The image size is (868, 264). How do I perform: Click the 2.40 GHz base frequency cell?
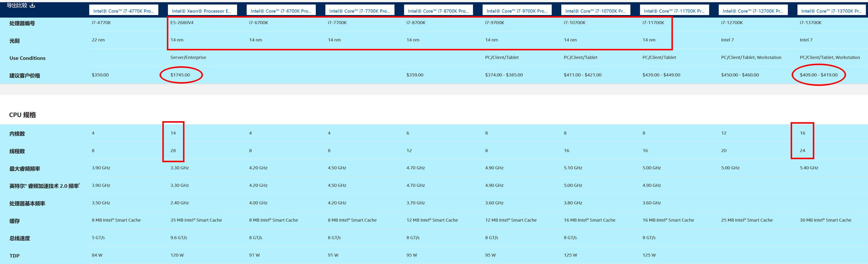click(180, 203)
